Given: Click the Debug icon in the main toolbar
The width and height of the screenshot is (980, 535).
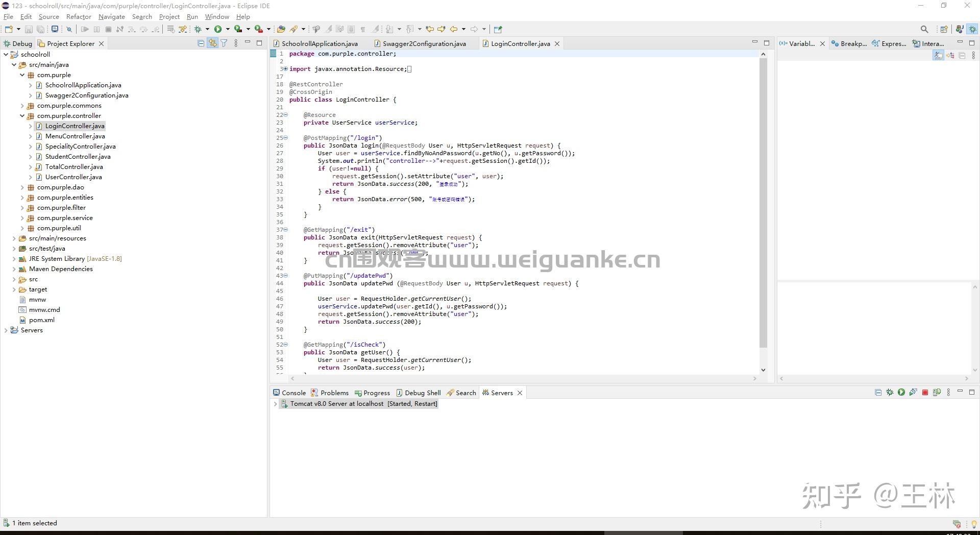Looking at the screenshot, I should click(x=198, y=29).
